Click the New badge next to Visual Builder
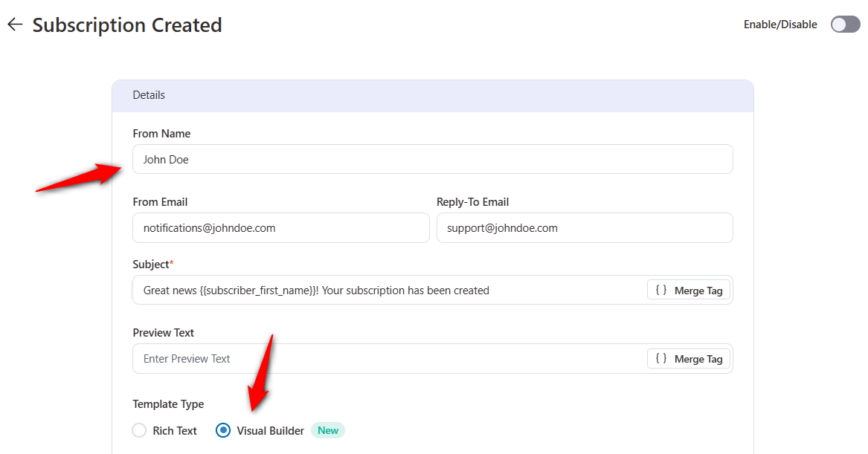Image resolution: width=868 pixels, height=454 pixels. click(327, 430)
